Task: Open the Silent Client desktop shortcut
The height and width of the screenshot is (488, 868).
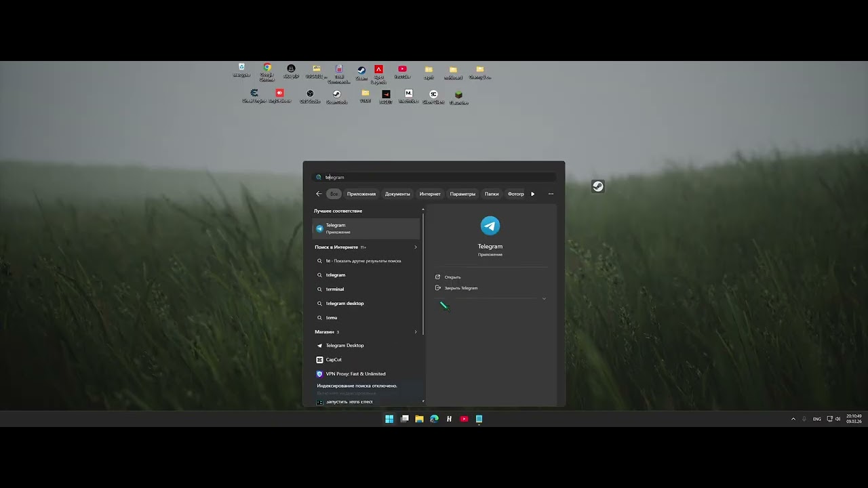Action: click(x=433, y=97)
